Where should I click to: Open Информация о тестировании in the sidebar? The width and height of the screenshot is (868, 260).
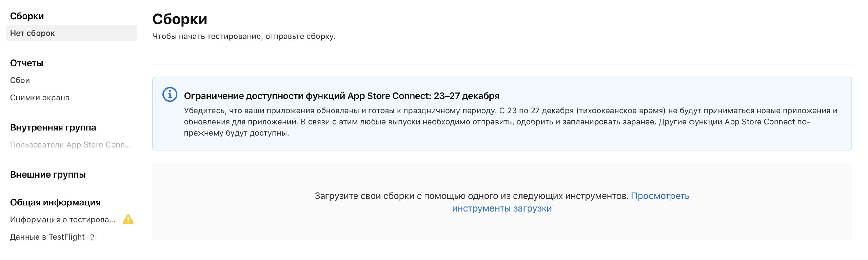tap(63, 220)
